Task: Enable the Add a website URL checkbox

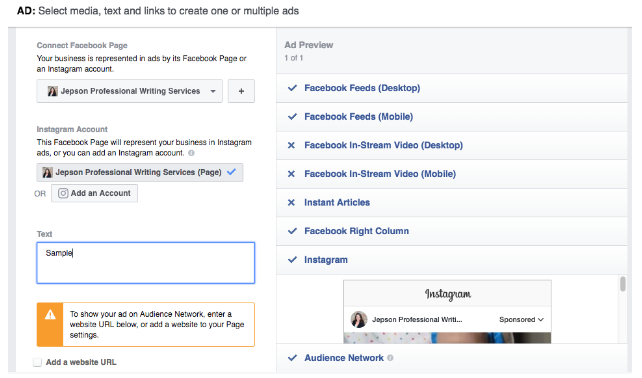Action: point(37,362)
